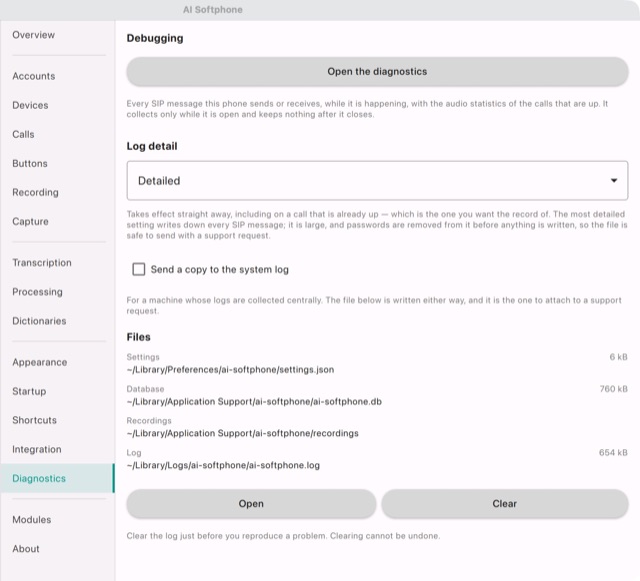Image resolution: width=640 pixels, height=581 pixels.
Task: Click the 654 kB log size
Action: pyautogui.click(x=613, y=452)
